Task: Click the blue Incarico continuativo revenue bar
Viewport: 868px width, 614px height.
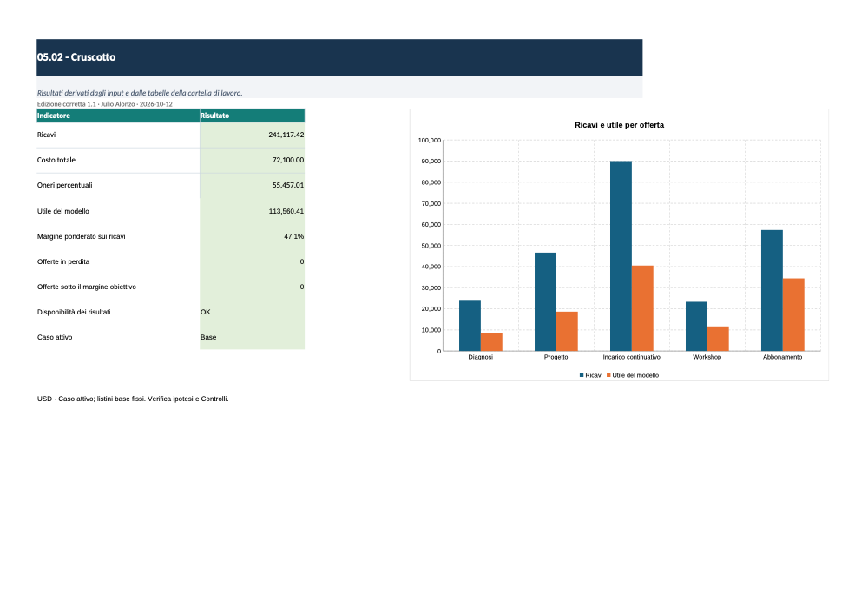Action: coord(621,256)
